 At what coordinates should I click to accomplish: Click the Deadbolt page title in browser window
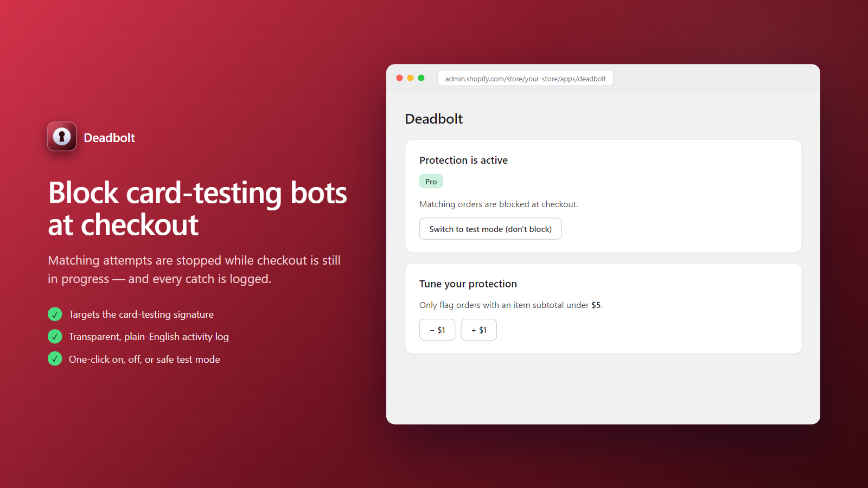[x=434, y=119]
